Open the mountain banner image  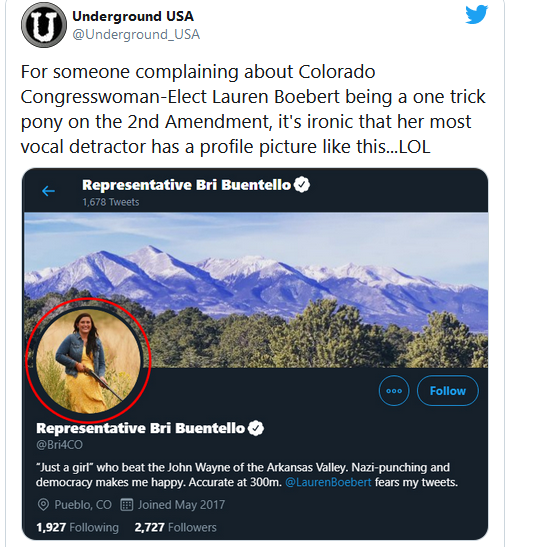coord(256,290)
